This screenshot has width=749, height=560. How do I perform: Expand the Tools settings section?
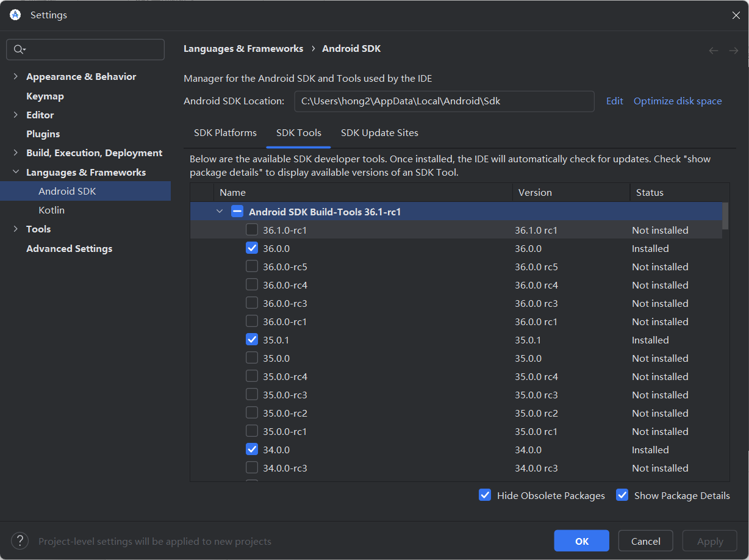click(16, 229)
